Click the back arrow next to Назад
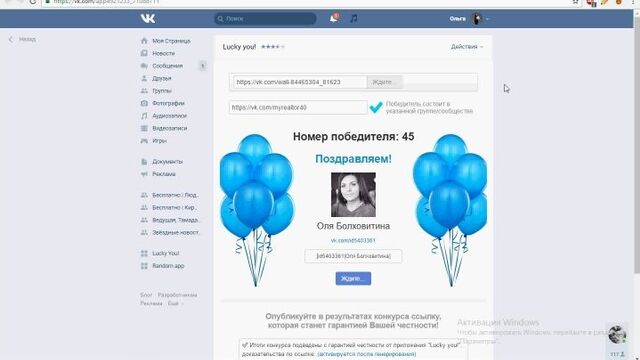The height and width of the screenshot is (360, 640). (11, 39)
